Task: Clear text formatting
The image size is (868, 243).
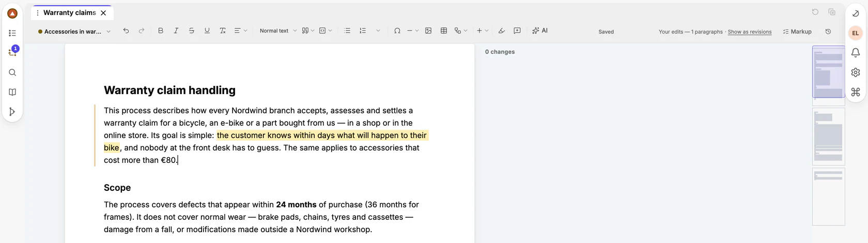Action: tap(223, 31)
